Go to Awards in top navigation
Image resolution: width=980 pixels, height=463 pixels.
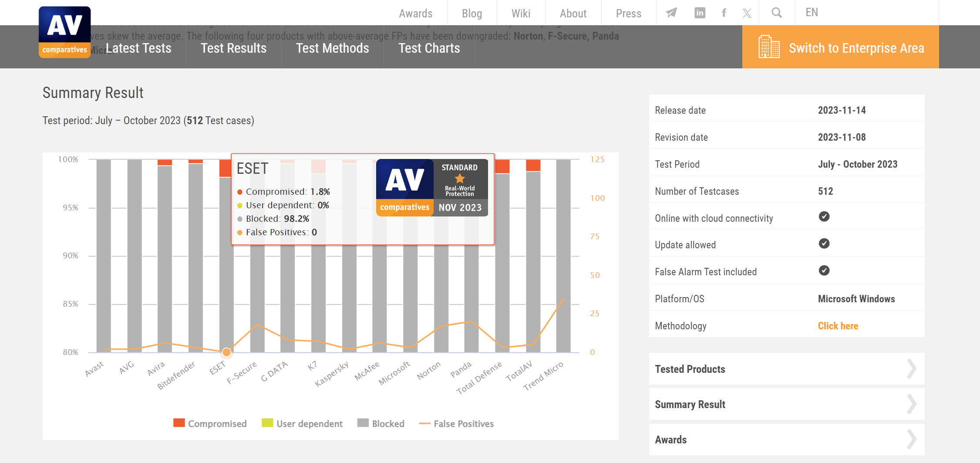(416, 14)
